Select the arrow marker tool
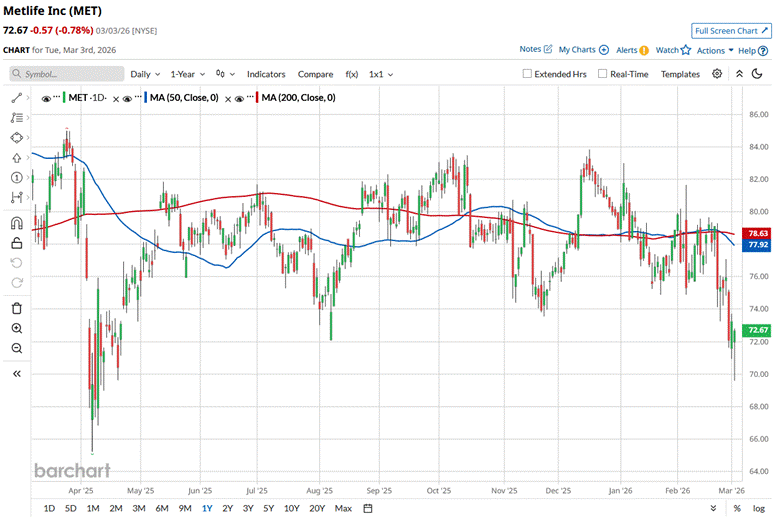 [x=16, y=158]
